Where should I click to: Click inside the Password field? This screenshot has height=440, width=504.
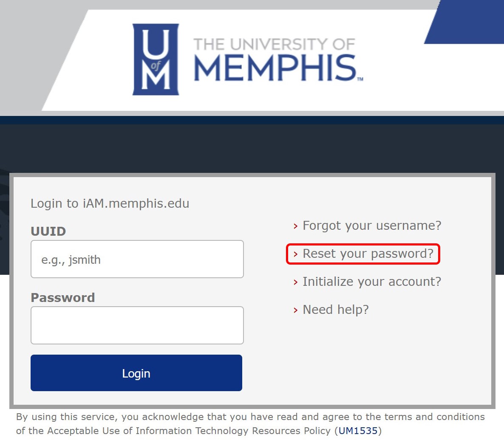(137, 325)
